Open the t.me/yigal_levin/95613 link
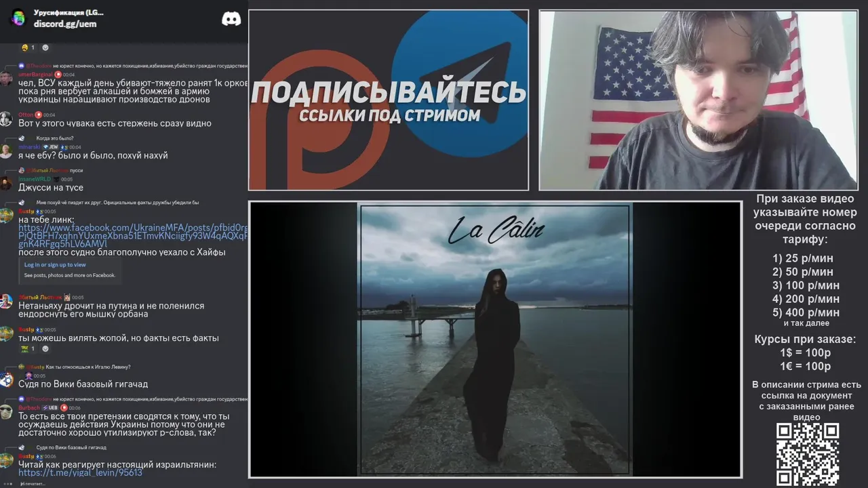Viewport: 868px width, 488px height. (80, 472)
